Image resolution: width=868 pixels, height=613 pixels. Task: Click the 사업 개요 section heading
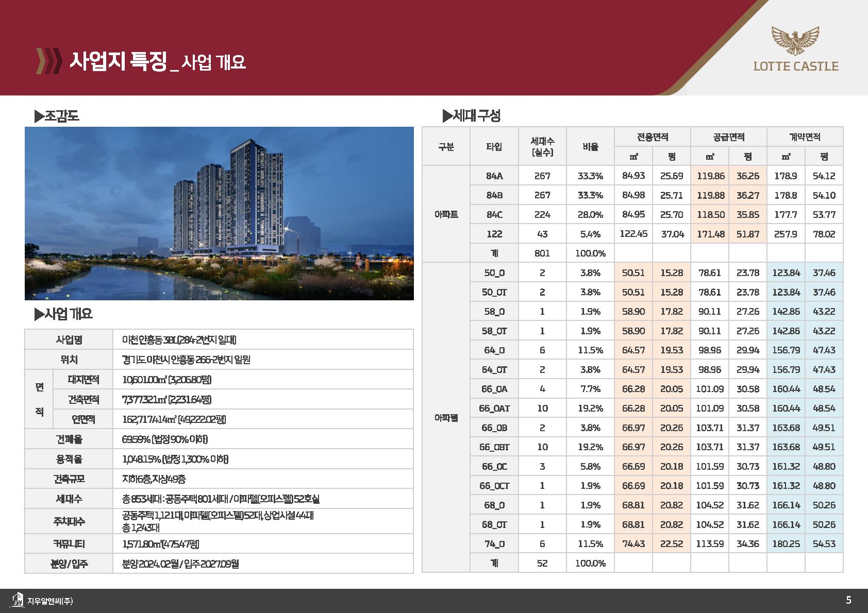(63, 314)
